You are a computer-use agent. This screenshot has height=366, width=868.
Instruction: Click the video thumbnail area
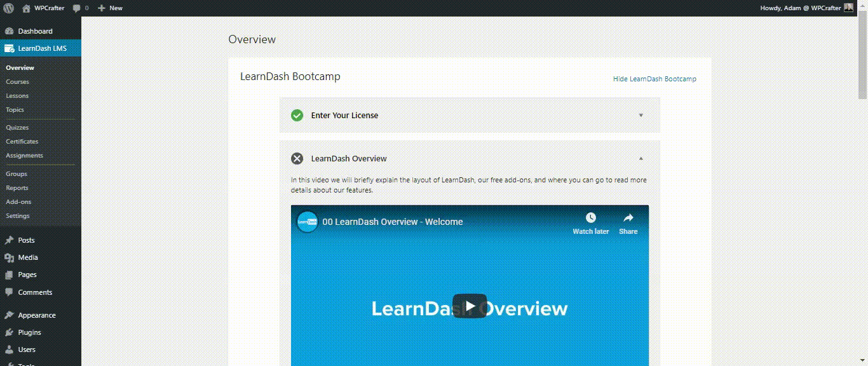coord(470,285)
